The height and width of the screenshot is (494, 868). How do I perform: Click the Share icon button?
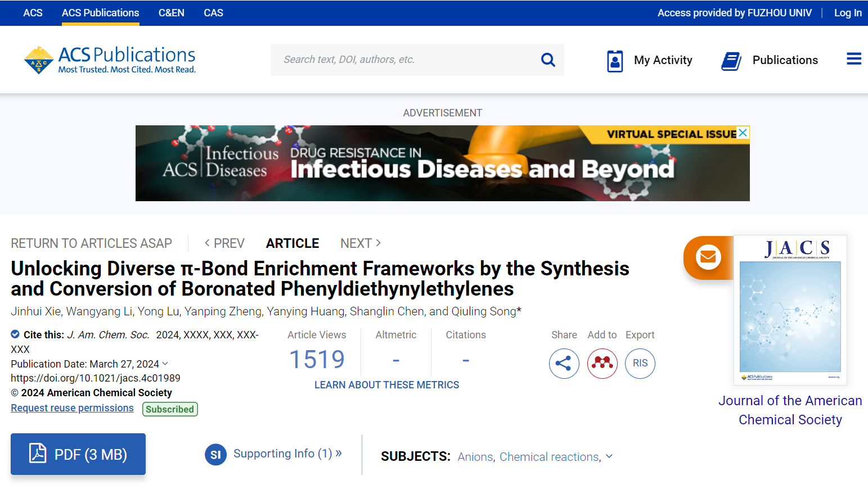coord(564,364)
